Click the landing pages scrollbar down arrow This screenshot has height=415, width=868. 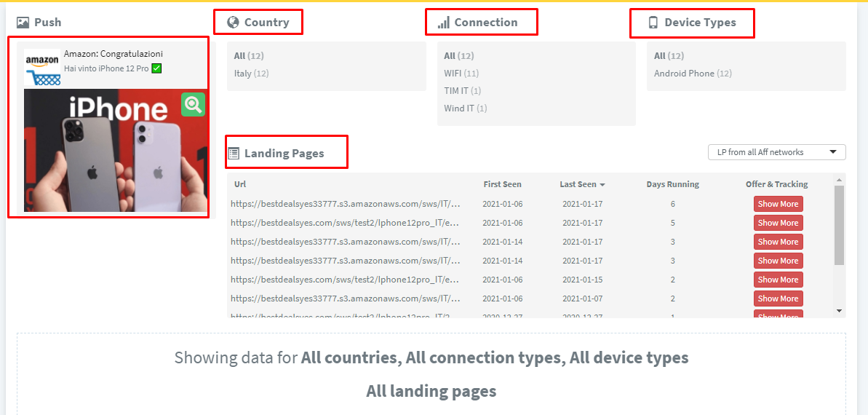(839, 311)
